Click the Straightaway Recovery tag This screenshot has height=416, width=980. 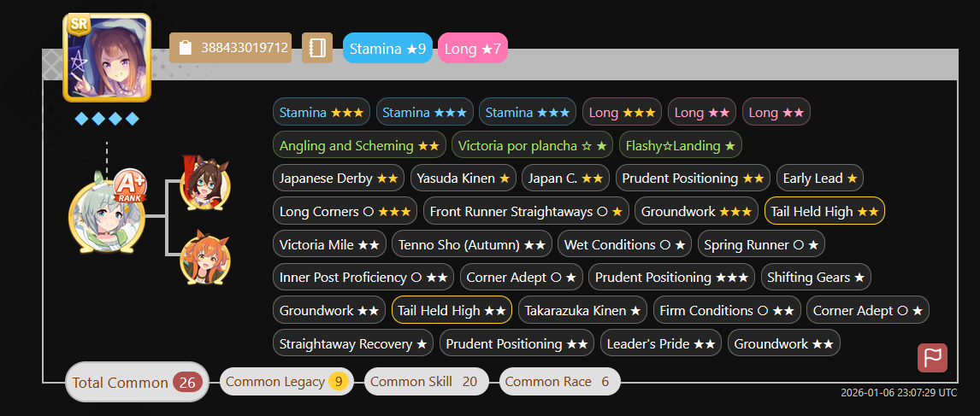point(353,343)
